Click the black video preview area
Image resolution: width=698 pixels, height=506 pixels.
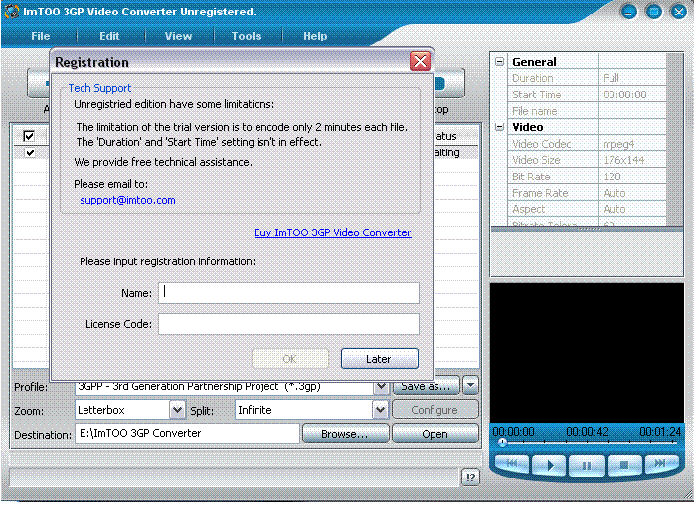[x=587, y=352]
